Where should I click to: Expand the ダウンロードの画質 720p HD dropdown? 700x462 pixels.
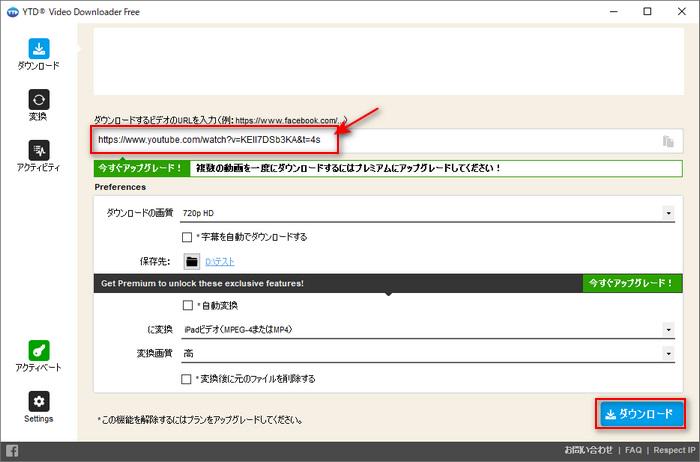click(668, 213)
